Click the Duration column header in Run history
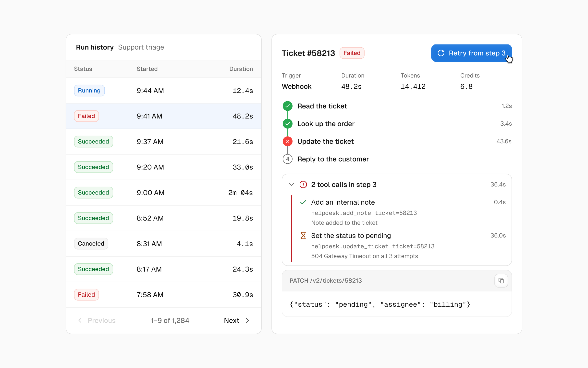Screen dimensions: 588x368 coord(241,69)
